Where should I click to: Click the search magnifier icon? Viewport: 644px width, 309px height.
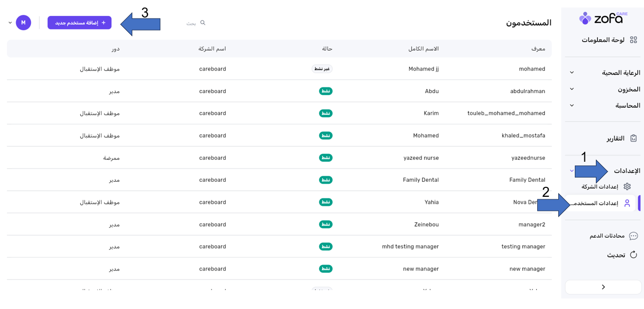[203, 23]
